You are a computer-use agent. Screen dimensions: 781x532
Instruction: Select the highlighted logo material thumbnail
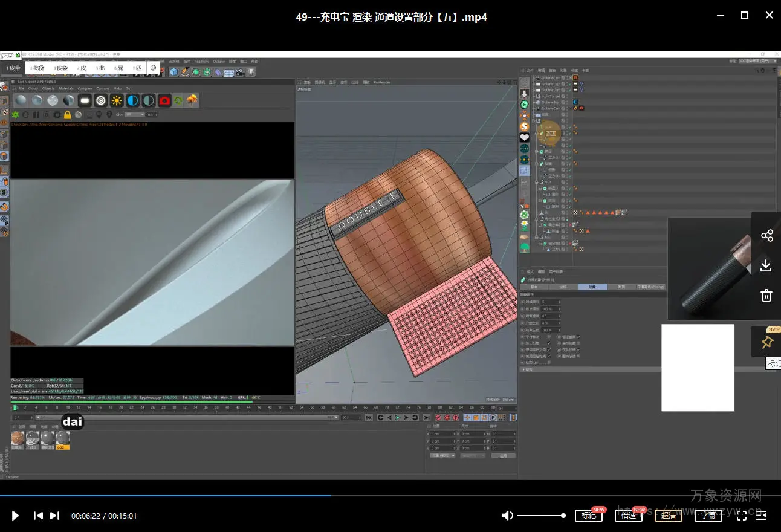[x=63, y=440]
